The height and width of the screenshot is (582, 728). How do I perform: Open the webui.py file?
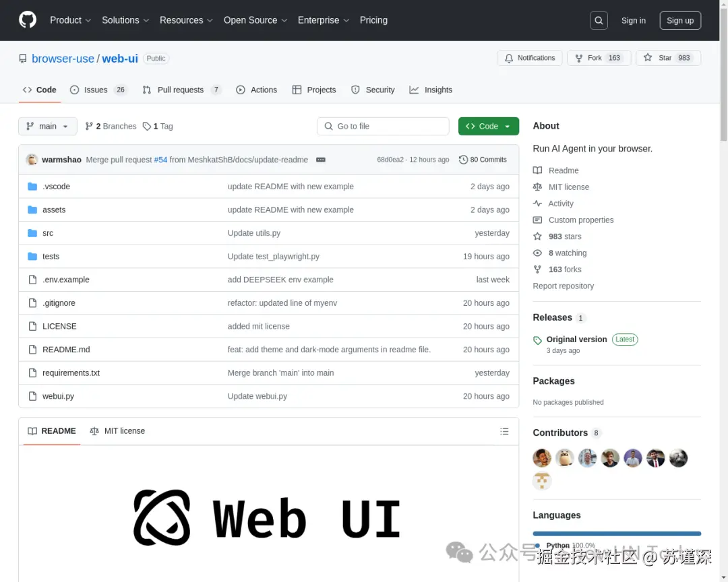pyautogui.click(x=58, y=396)
